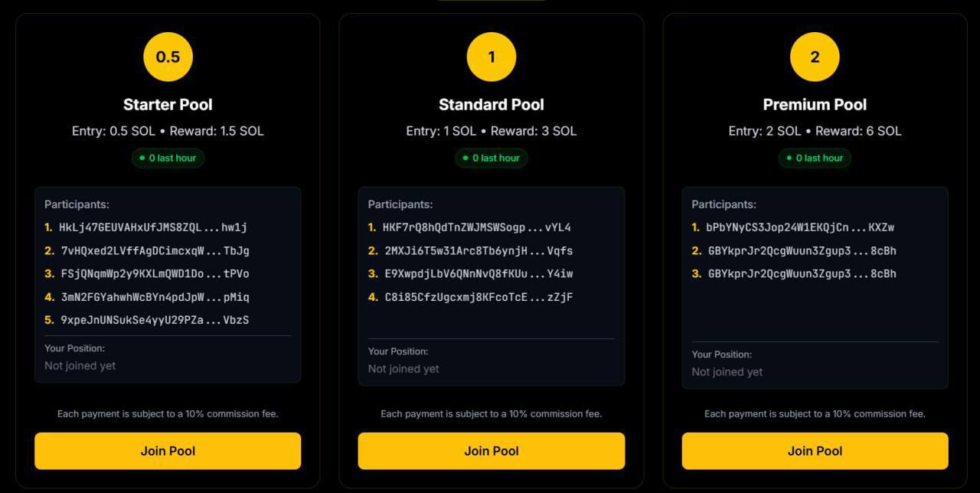Join the Starter Pool
The height and width of the screenshot is (493, 980).
pos(168,451)
